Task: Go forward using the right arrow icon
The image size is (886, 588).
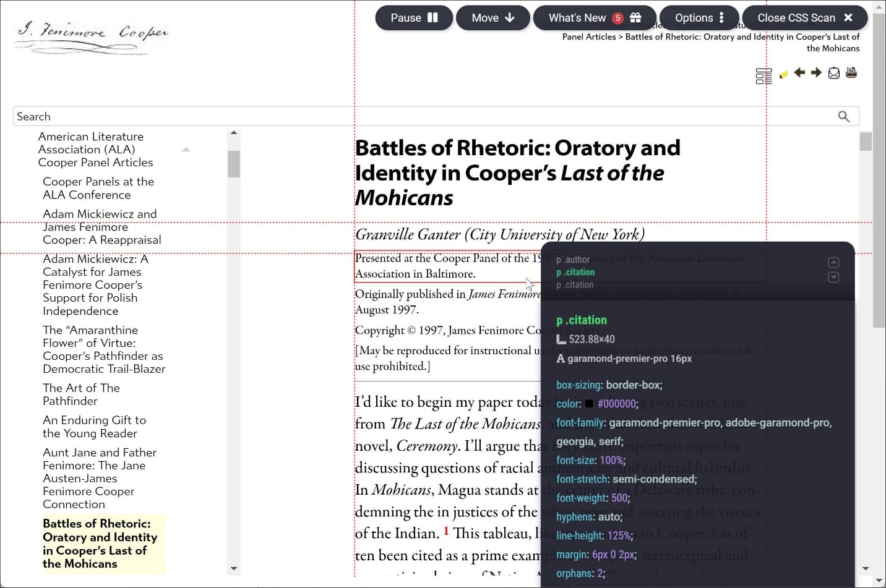Action: point(816,73)
